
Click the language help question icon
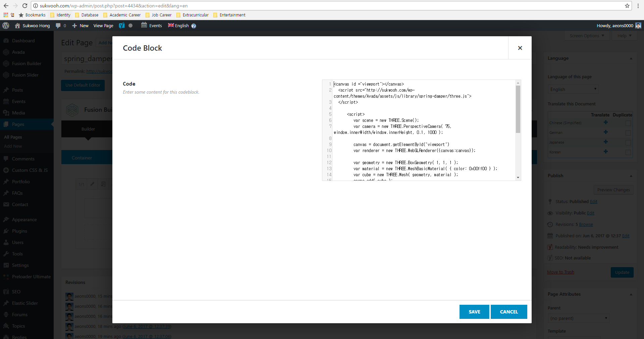coord(194,26)
